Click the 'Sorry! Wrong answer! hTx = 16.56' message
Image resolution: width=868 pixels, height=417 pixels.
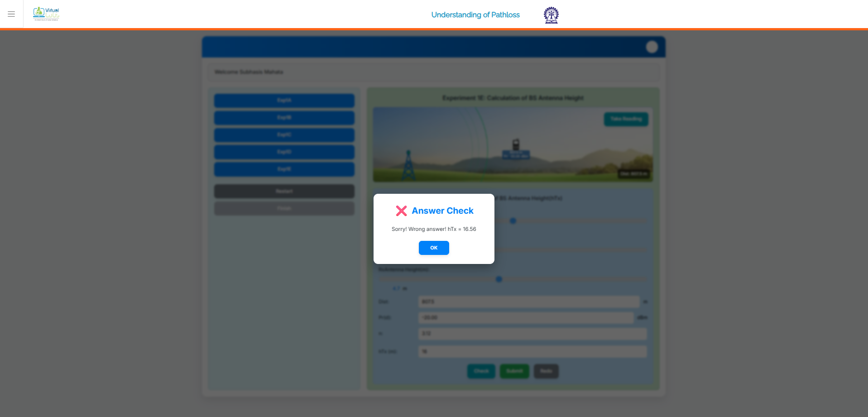pos(434,229)
